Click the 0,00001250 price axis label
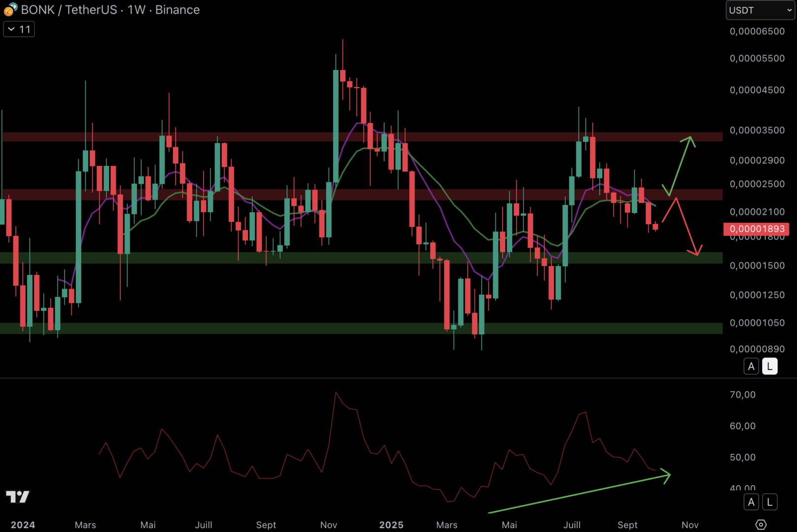Screen dimensions: 797x532 [x=757, y=295]
